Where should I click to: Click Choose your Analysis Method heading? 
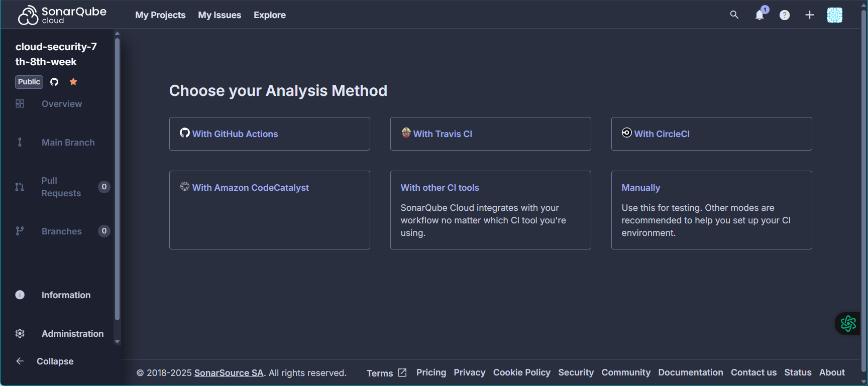(278, 91)
